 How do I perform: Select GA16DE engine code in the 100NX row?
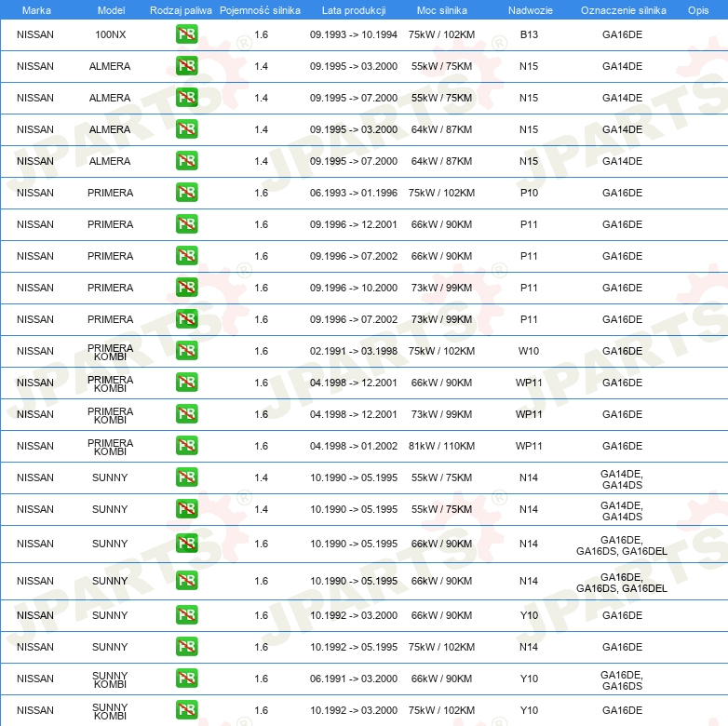(x=622, y=34)
